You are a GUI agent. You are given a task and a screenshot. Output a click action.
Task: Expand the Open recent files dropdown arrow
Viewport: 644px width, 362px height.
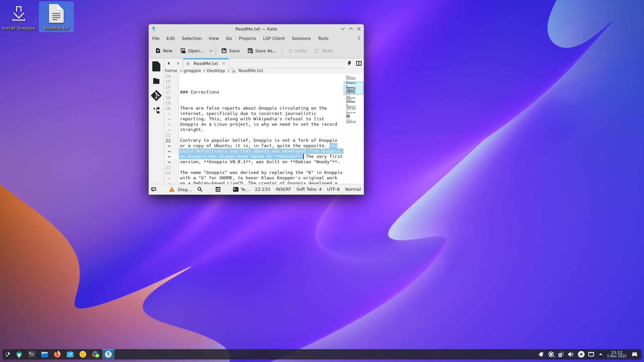coord(211,51)
